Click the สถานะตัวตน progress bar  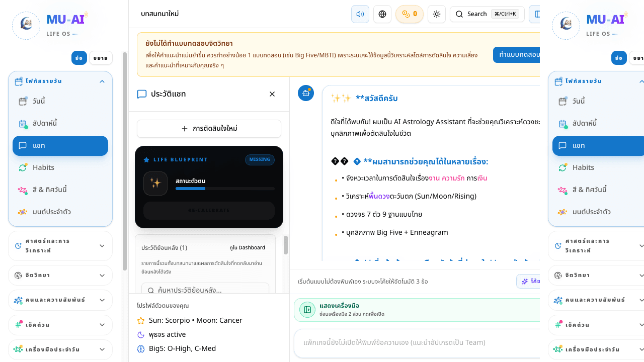coord(225,189)
